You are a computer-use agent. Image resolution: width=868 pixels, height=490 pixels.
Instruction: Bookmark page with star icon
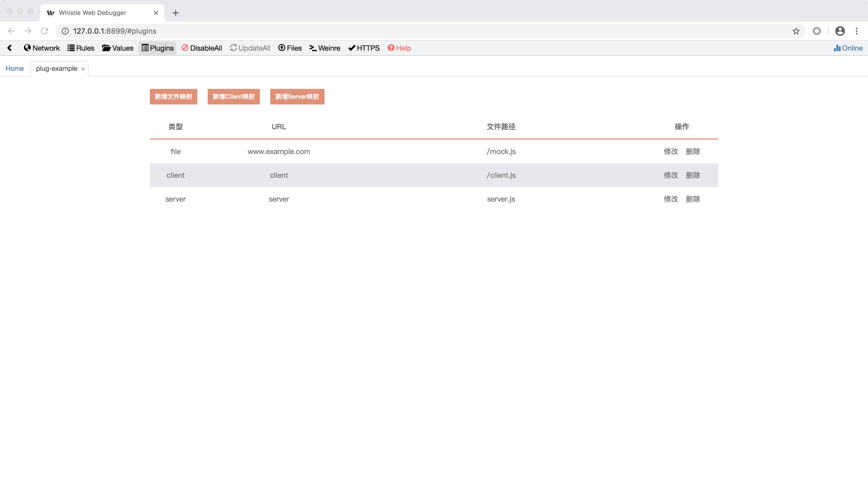[x=796, y=31]
